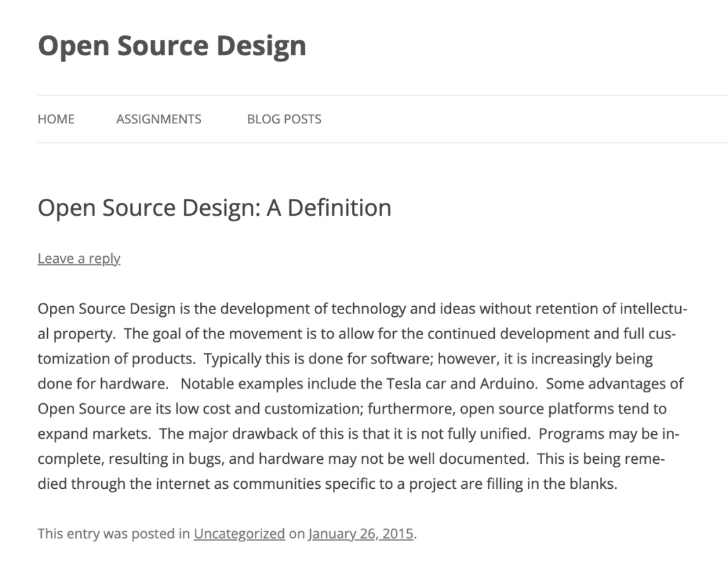Click the Leave a reply link

click(79, 258)
